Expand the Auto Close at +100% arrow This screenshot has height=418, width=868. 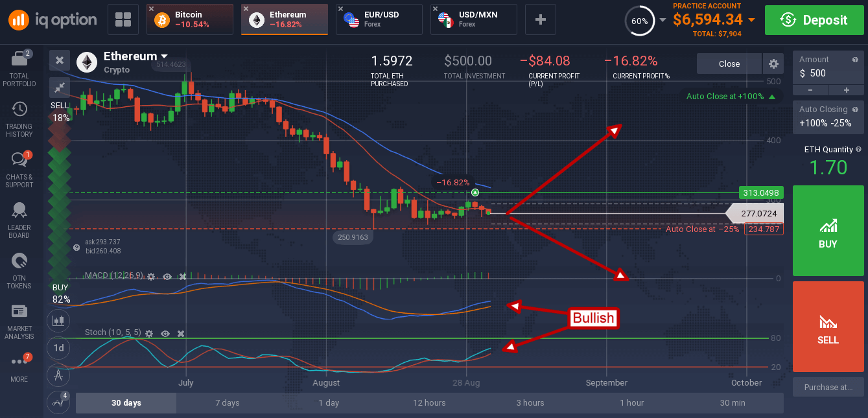tap(772, 97)
